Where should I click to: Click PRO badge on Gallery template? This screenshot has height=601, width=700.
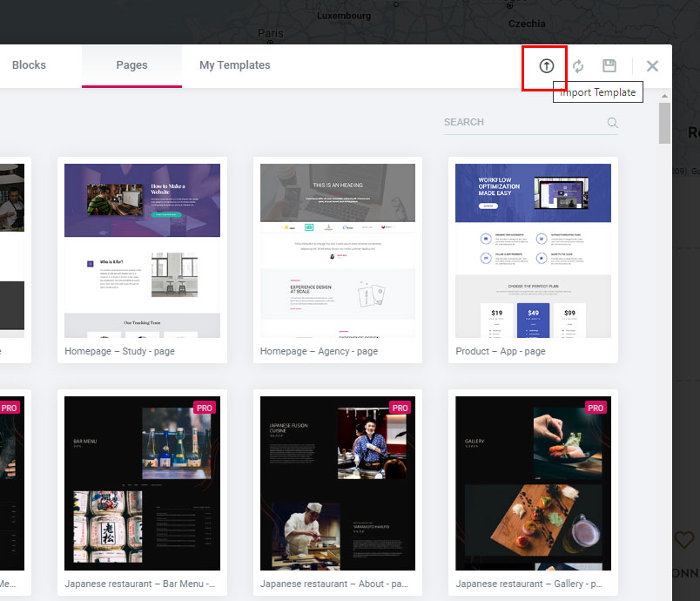596,408
